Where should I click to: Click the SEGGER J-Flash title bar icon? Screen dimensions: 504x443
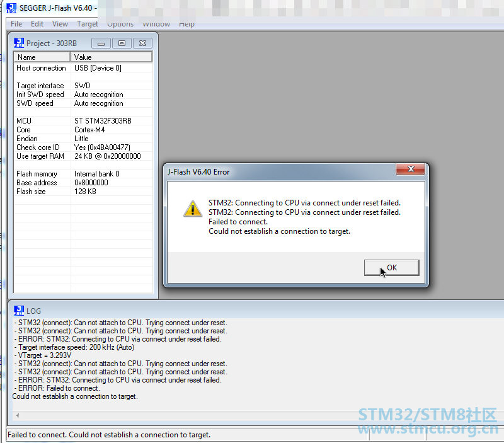click(x=11, y=8)
